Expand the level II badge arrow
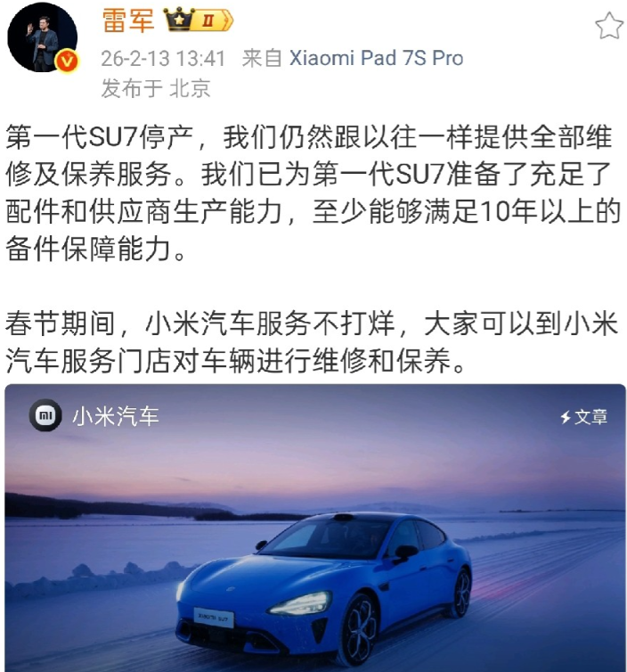 [x=227, y=20]
